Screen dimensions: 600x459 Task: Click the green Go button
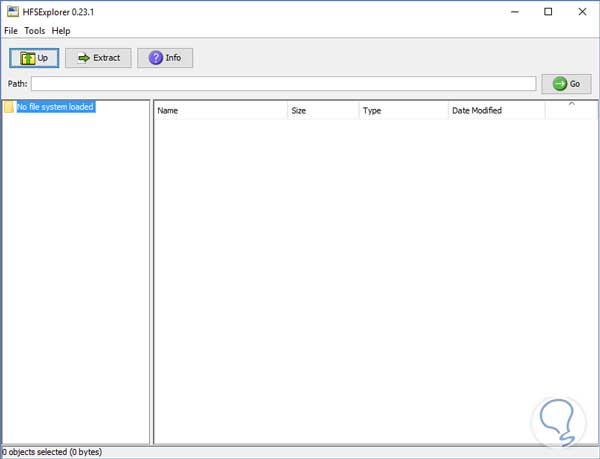coord(566,84)
